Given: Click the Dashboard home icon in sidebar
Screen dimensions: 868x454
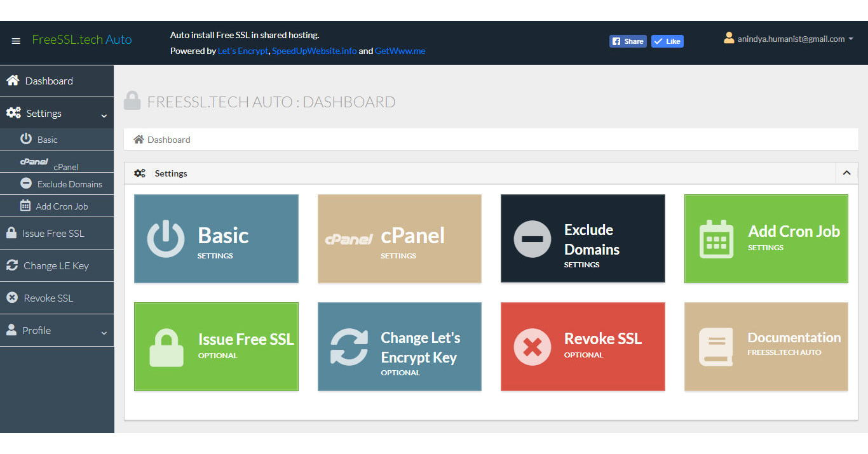Looking at the screenshot, I should pos(12,81).
